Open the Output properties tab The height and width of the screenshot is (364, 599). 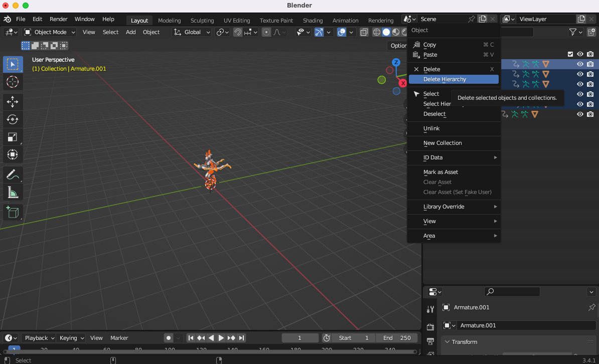(x=430, y=341)
